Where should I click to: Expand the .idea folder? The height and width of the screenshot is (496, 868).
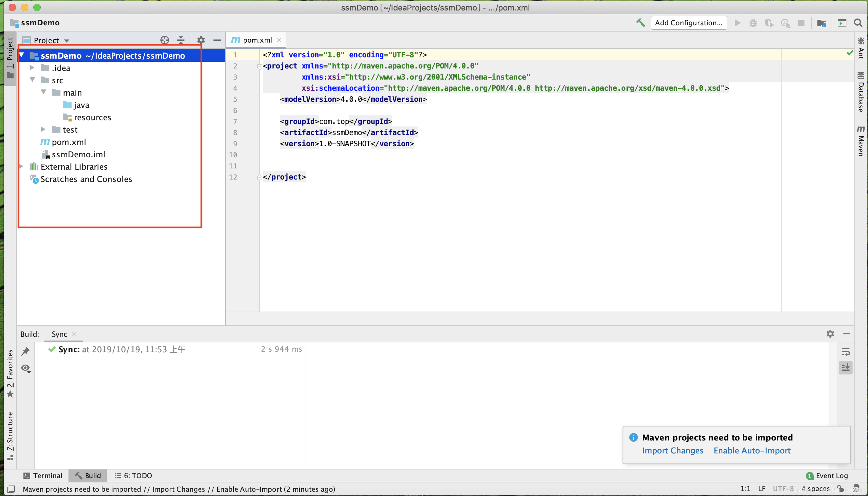[x=32, y=68]
